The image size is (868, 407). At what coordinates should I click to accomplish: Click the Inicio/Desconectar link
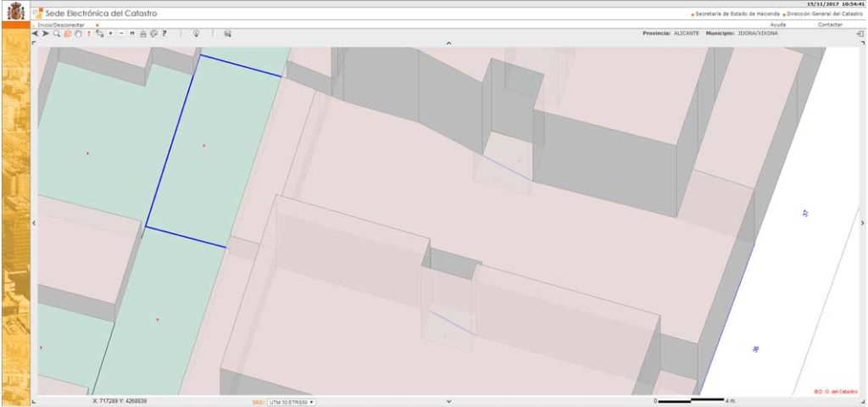61,25
